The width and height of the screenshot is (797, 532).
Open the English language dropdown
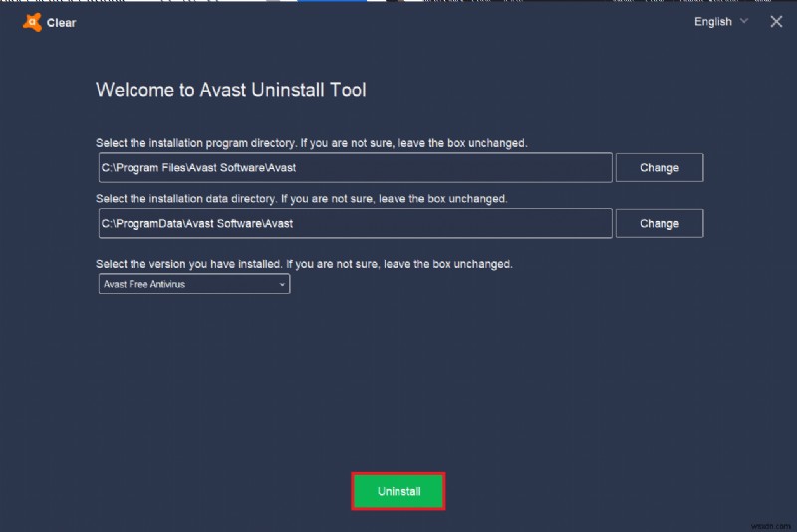720,21
